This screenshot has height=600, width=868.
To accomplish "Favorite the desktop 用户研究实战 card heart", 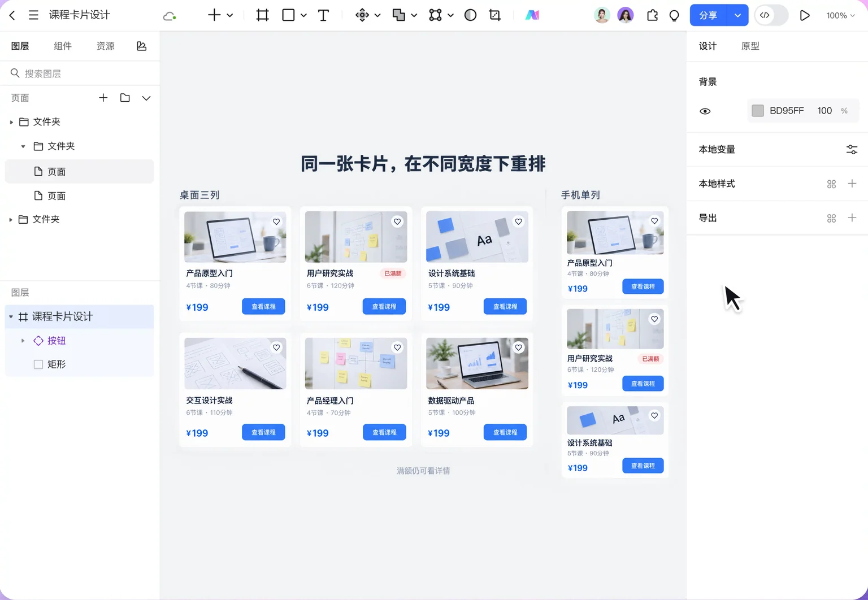I will 397,221.
